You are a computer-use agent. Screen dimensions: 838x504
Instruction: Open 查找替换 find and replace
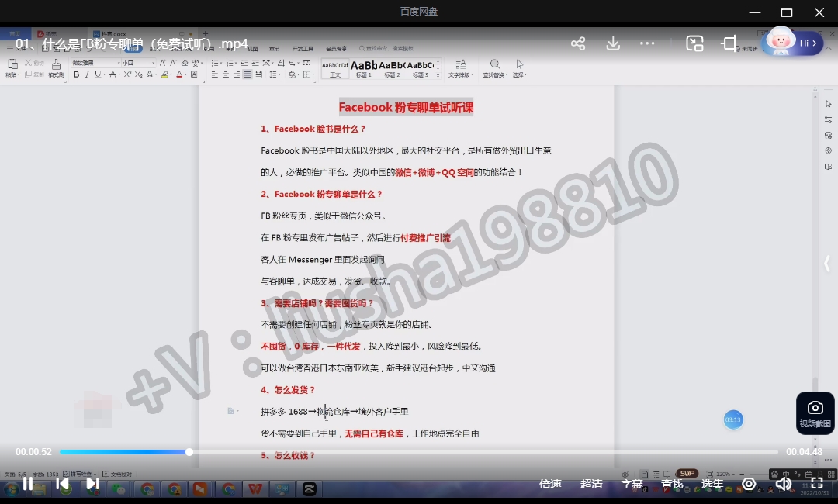[x=495, y=68]
